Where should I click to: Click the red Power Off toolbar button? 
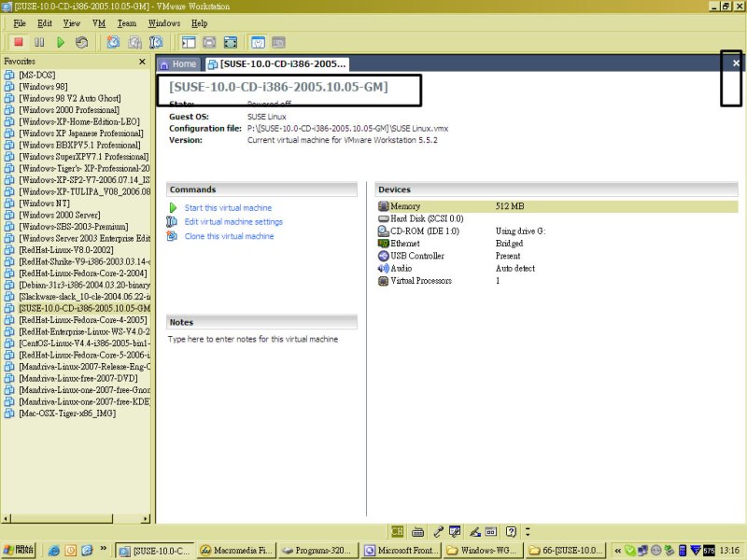19,42
